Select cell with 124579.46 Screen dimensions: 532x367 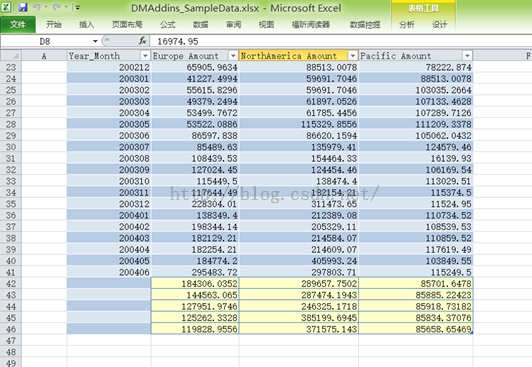click(x=416, y=147)
